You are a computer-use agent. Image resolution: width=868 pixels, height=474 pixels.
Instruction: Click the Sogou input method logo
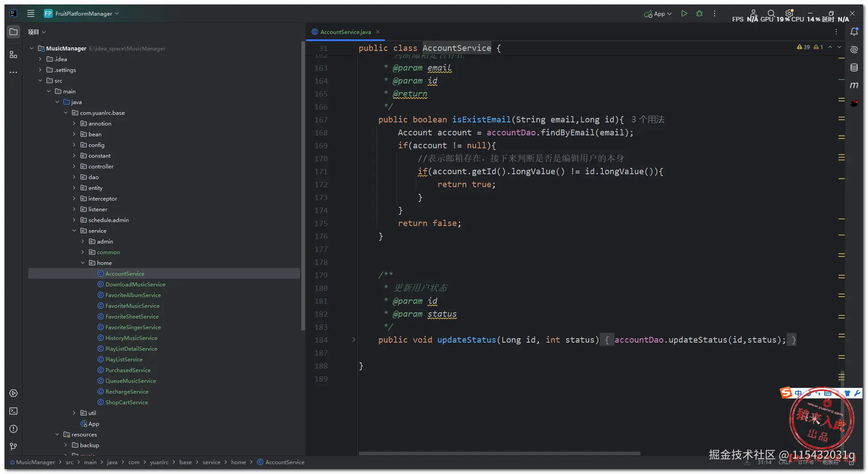click(786, 393)
